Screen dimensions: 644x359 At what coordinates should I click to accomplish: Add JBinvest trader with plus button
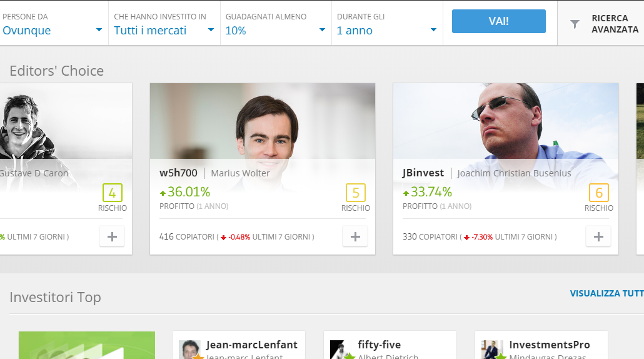click(x=598, y=236)
